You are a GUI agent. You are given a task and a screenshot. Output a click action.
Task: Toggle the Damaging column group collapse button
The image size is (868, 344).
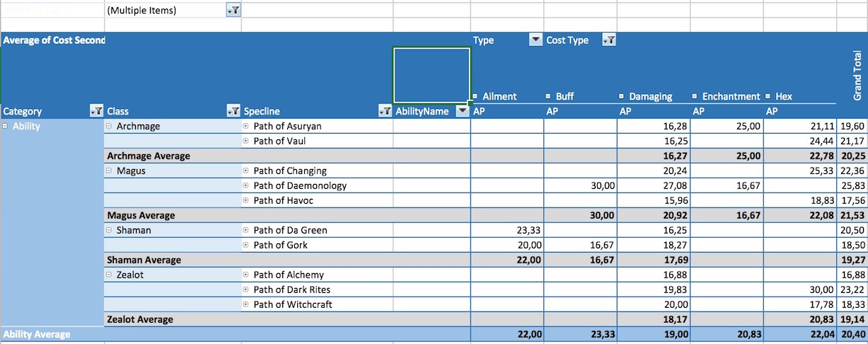click(622, 96)
